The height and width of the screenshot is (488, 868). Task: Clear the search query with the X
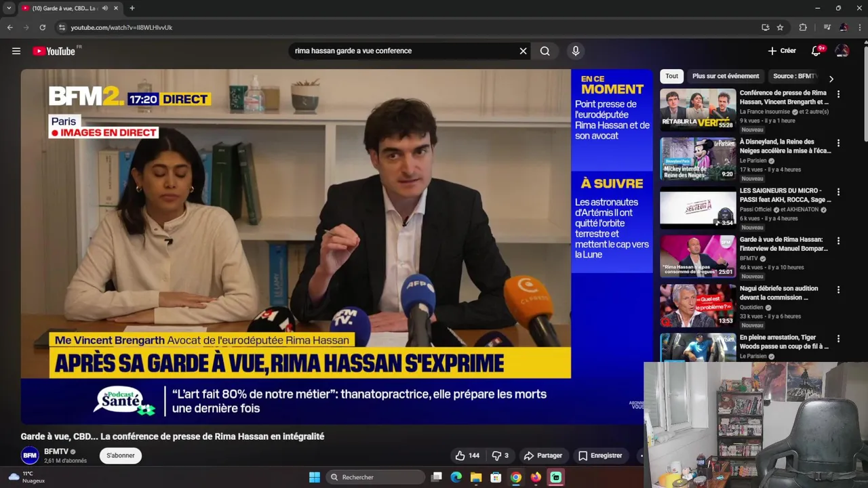(523, 51)
